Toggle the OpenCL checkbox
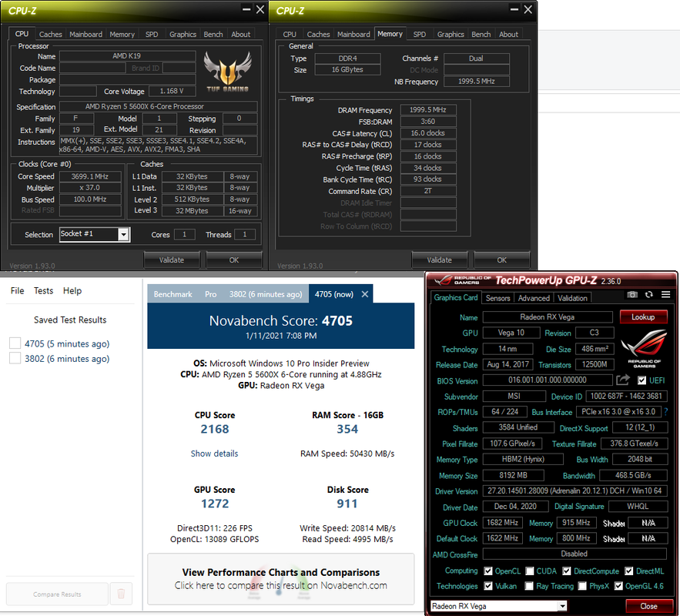The height and width of the screenshot is (616, 680). [488, 571]
